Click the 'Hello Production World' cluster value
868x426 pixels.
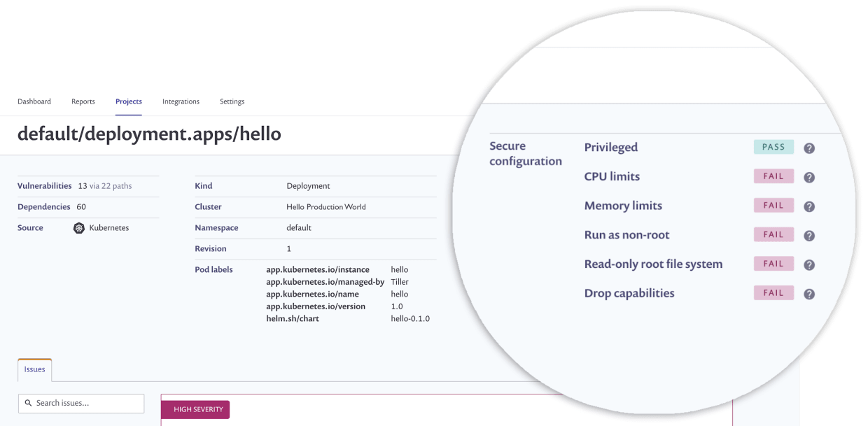(326, 207)
